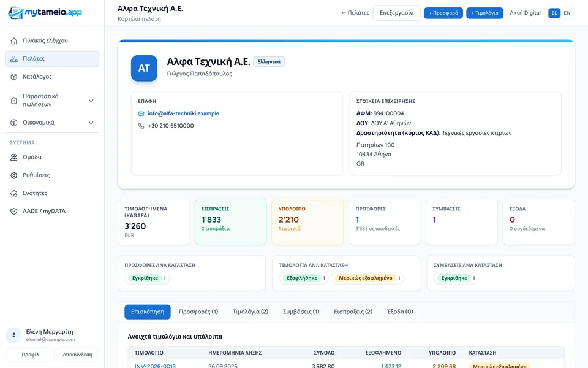The height and width of the screenshot is (368, 588).
Task: Click the Επεξεργασία button
Action: pyautogui.click(x=397, y=13)
